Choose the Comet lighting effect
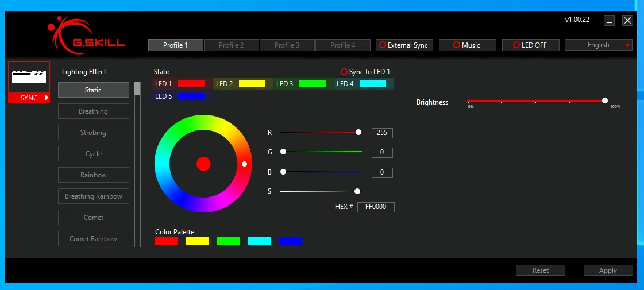This screenshot has width=644, height=290. pos(94,218)
